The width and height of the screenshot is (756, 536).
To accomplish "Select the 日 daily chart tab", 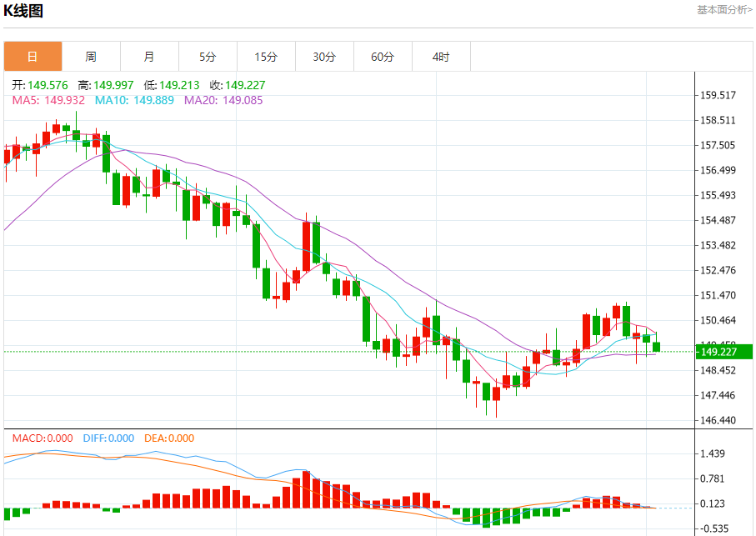I will point(33,57).
